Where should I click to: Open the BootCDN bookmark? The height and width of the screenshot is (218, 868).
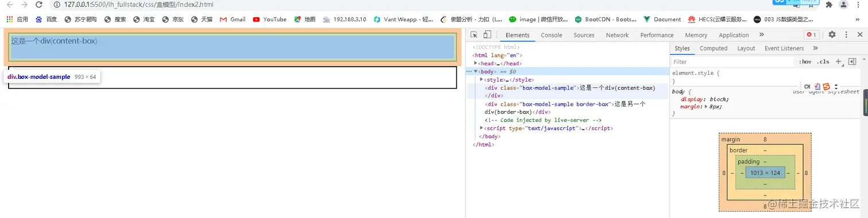pyautogui.click(x=605, y=19)
